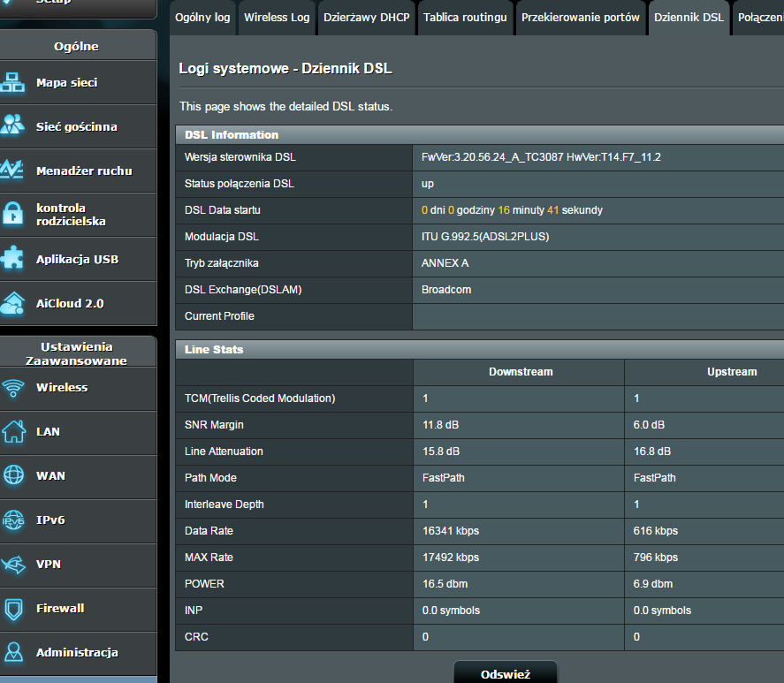Click downstream Line Attenuation 15.8 dB

tap(441, 451)
